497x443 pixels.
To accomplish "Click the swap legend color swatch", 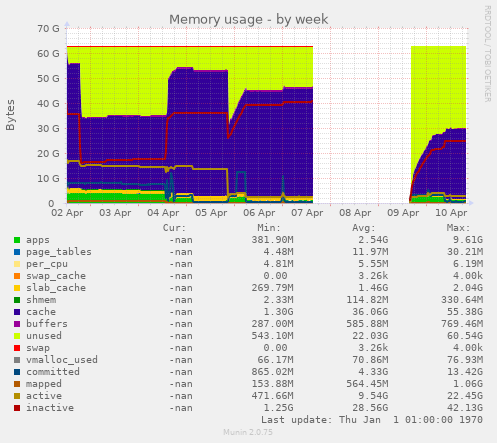I will point(17,348).
